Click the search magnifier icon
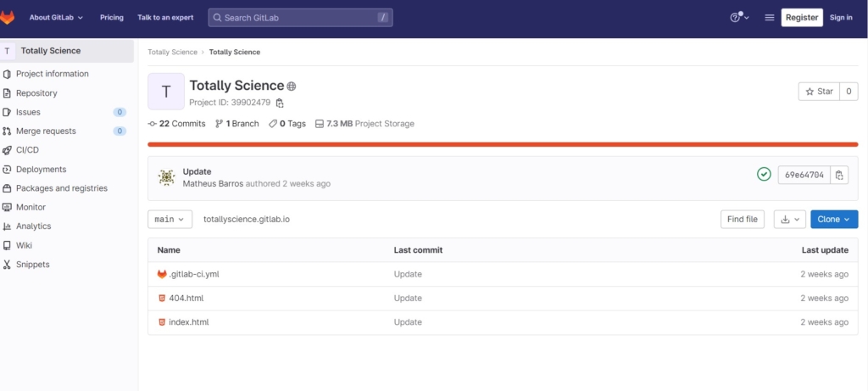This screenshot has width=868, height=391. [218, 18]
